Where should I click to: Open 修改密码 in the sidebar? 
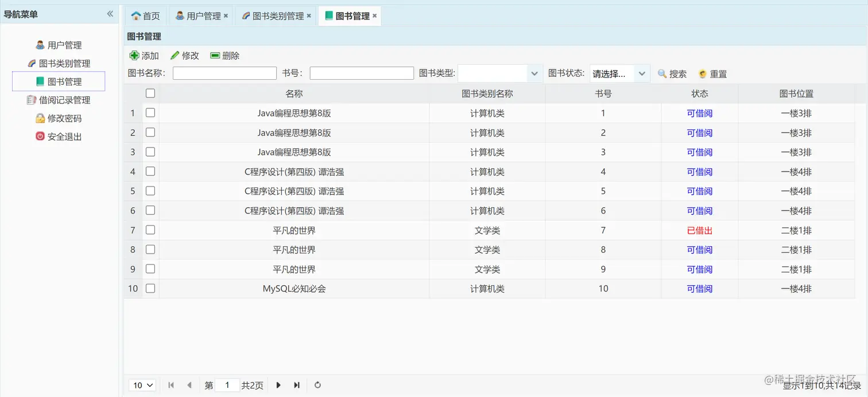tap(59, 118)
